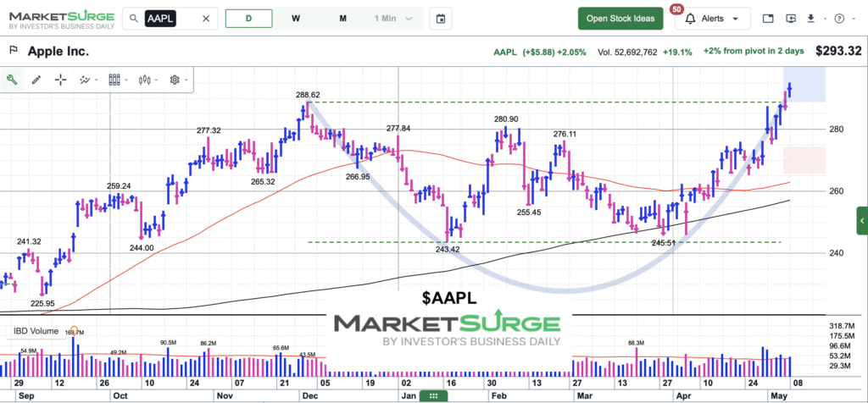Viewport: 868px width, 403px height.
Task: Open the calendar date picker icon
Action: 441,19
